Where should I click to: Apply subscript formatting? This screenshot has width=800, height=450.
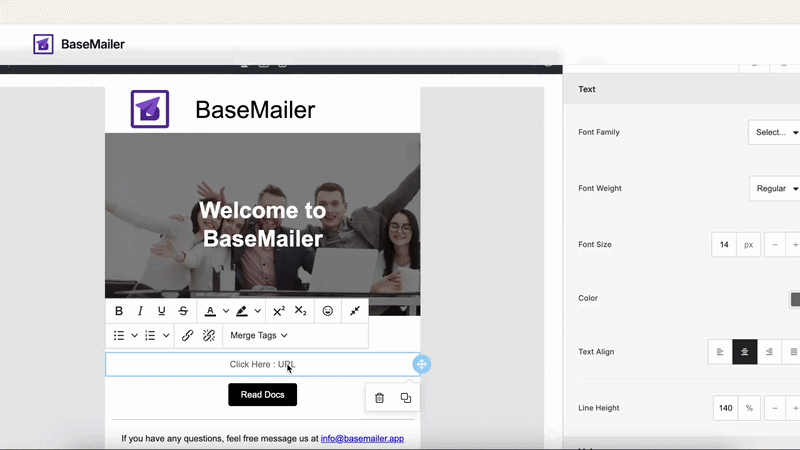[x=301, y=311]
